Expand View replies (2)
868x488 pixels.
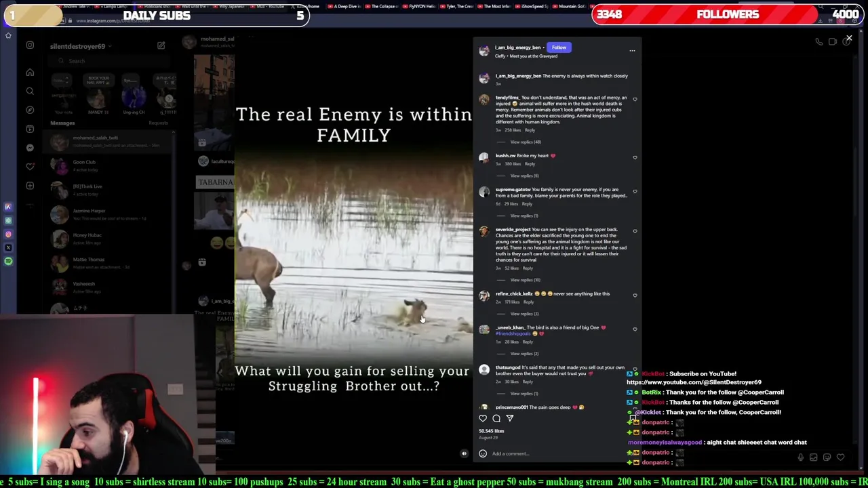524,354
